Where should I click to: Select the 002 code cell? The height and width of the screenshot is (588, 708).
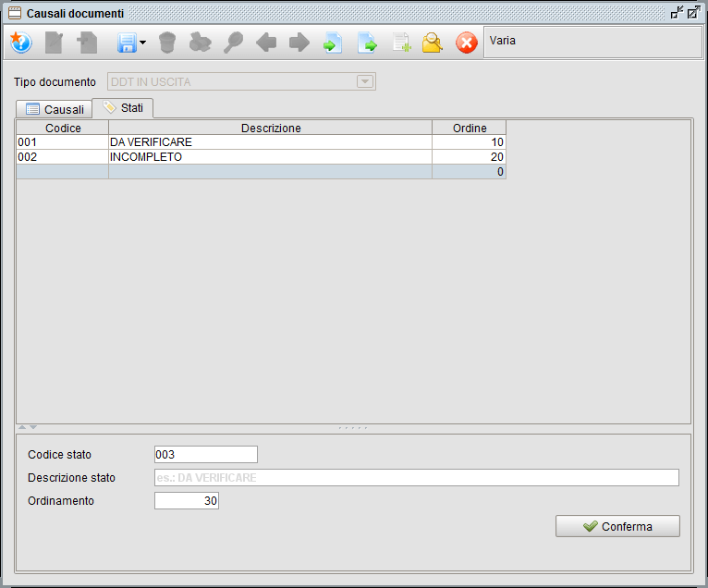[x=63, y=157]
